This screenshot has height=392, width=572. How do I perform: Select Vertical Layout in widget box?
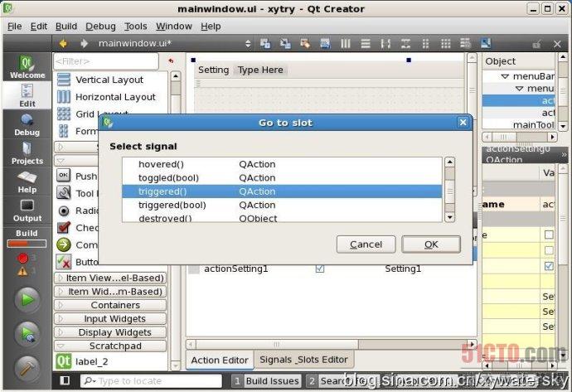pos(109,80)
